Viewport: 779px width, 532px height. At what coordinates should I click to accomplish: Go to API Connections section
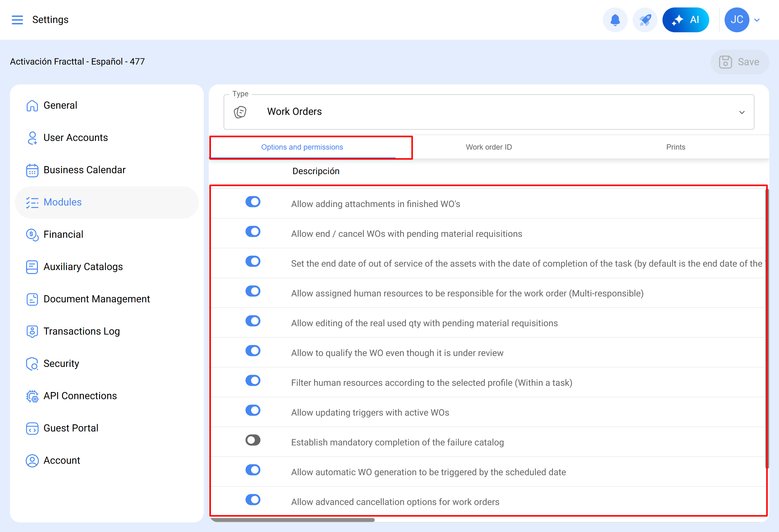click(x=80, y=396)
